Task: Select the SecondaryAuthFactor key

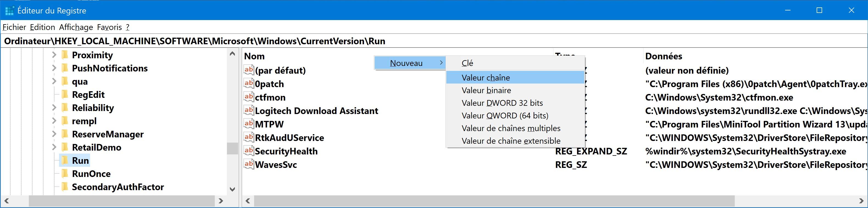Action: pyautogui.click(x=118, y=187)
